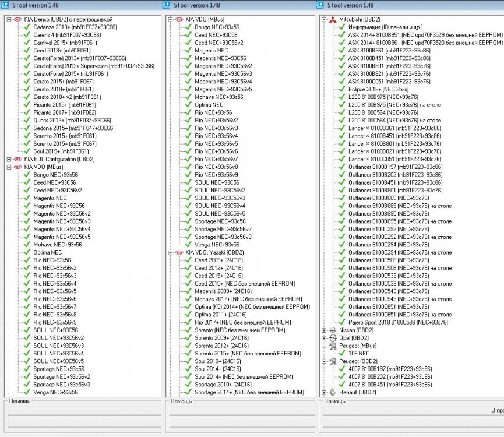Click the green check beside 4007 8100B451
504x437 pixels.
click(343, 385)
